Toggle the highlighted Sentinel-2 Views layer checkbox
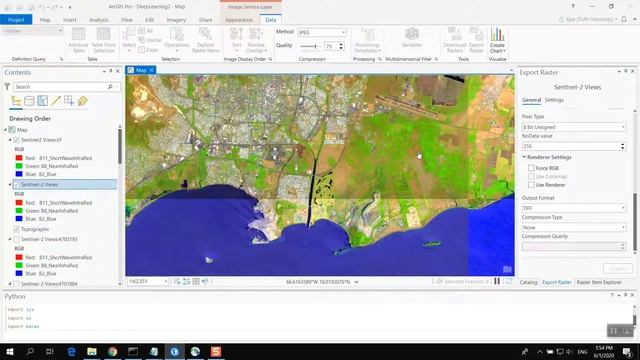This screenshot has height=360, width=640. click(x=16, y=184)
